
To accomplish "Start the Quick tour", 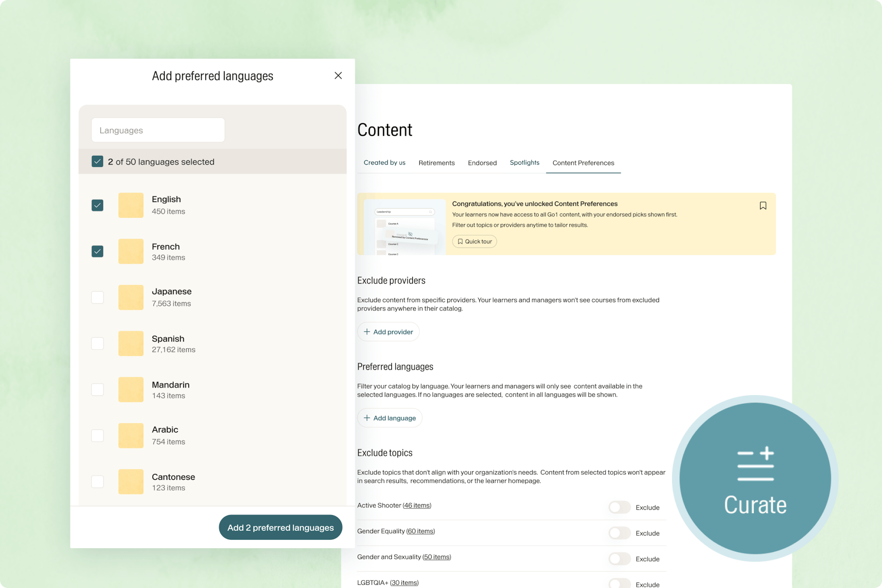I will point(474,241).
